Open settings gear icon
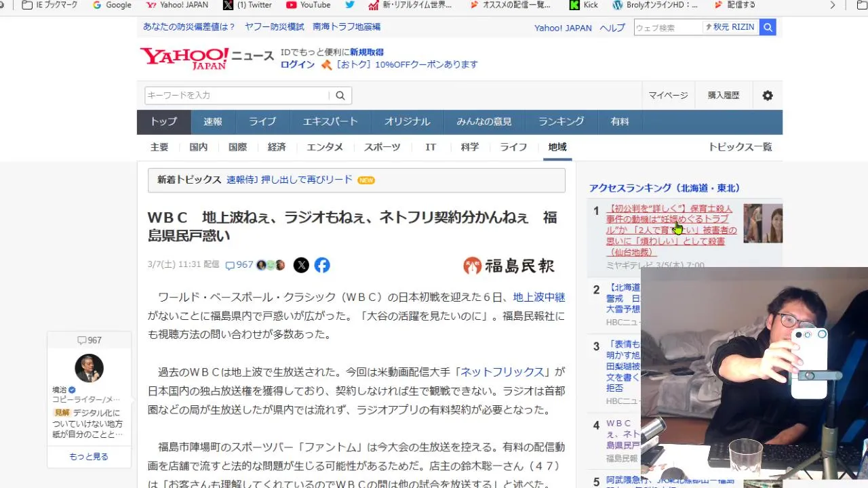868x488 pixels. (768, 96)
